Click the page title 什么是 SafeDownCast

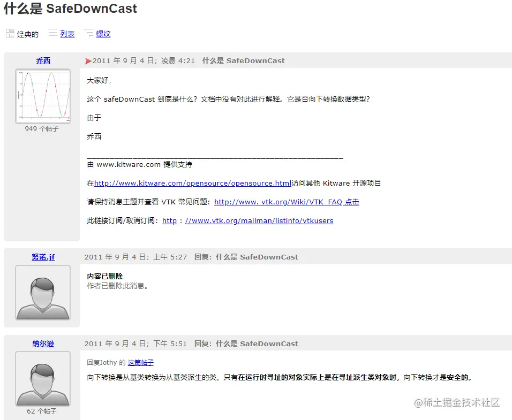pyautogui.click(x=70, y=9)
